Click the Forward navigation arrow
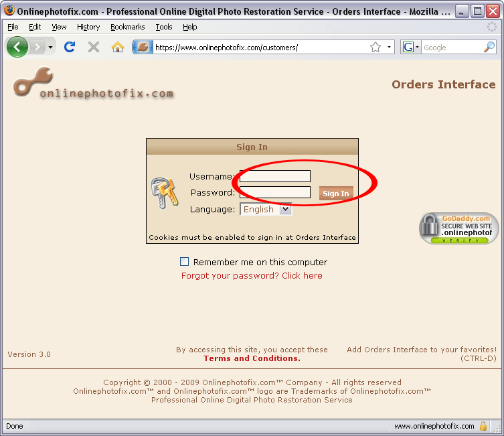This screenshot has width=504, height=436. [x=38, y=48]
